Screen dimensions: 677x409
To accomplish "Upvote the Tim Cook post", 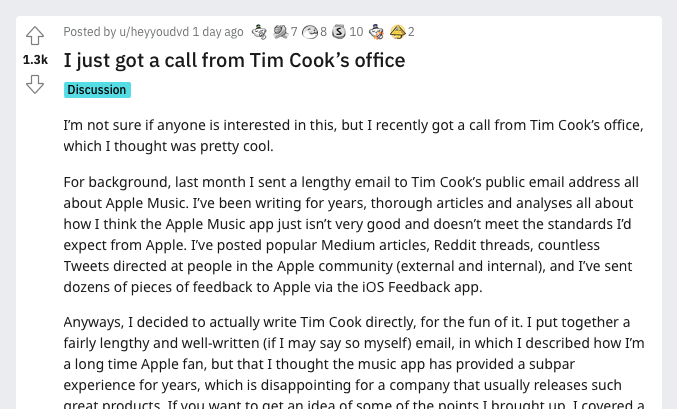I will (x=35, y=37).
